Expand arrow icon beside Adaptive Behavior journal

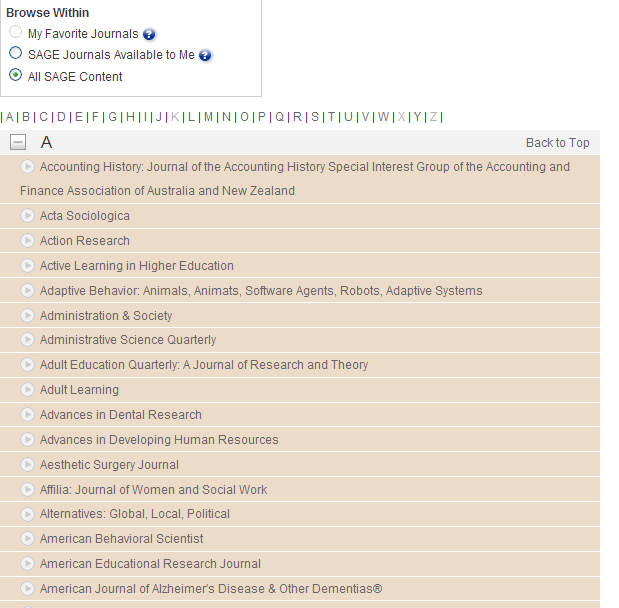click(27, 291)
